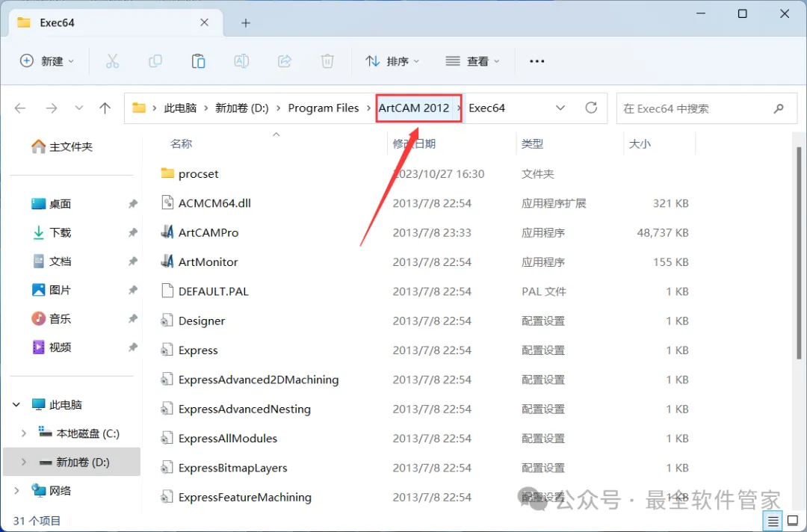Go up one folder level
This screenshot has height=532, width=807.
[105, 108]
